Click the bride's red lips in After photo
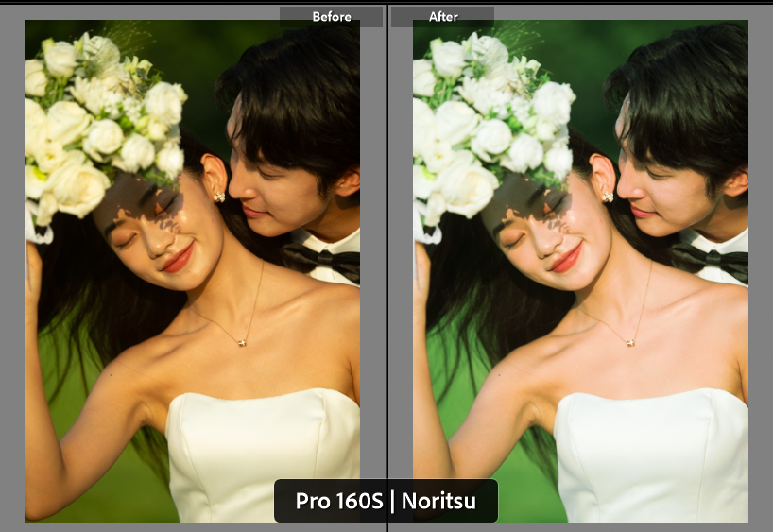773x532 pixels. tap(565, 258)
